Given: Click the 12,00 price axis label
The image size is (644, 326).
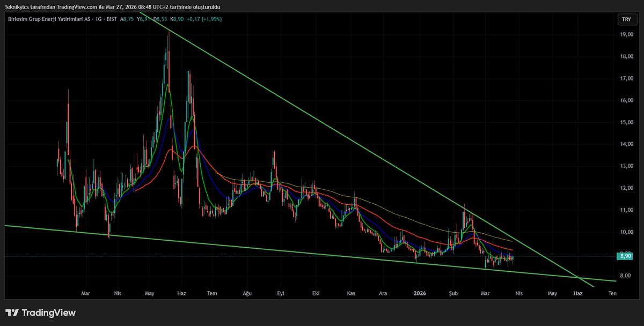Looking at the screenshot, I should [626, 188].
